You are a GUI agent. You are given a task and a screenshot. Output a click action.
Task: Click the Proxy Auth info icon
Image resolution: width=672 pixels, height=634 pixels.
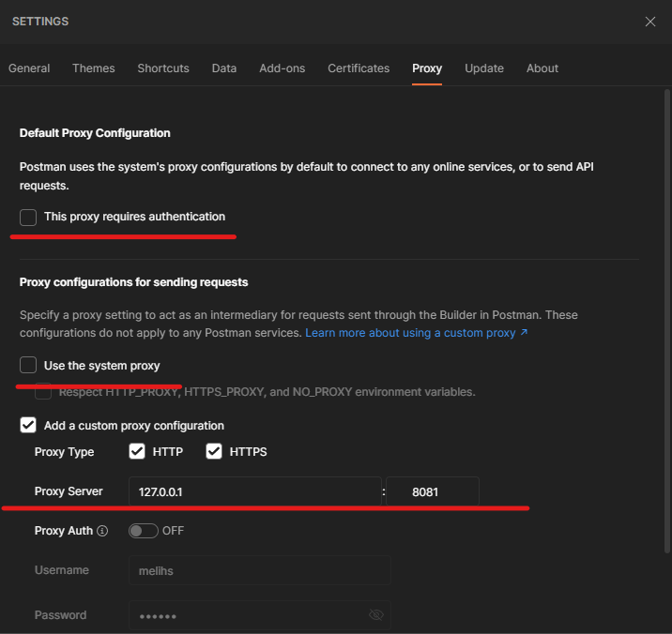(x=102, y=531)
